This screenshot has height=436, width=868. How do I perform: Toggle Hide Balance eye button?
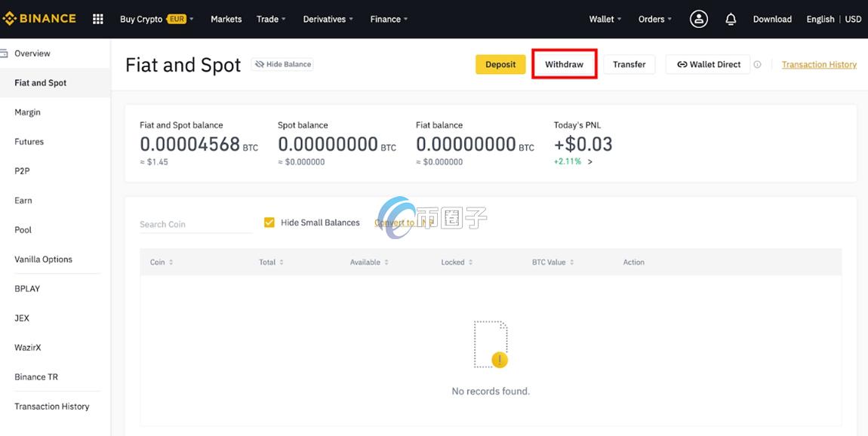[282, 65]
